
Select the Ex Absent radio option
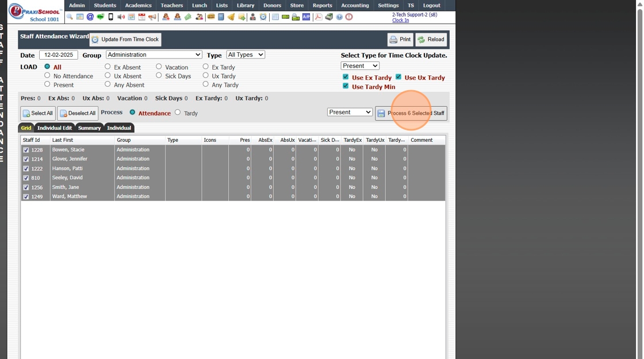click(108, 67)
